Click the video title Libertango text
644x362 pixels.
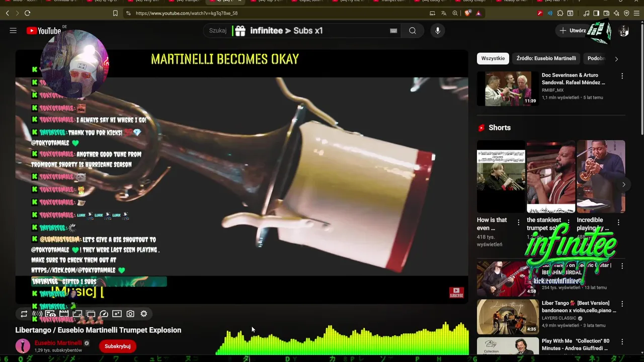pos(98,330)
